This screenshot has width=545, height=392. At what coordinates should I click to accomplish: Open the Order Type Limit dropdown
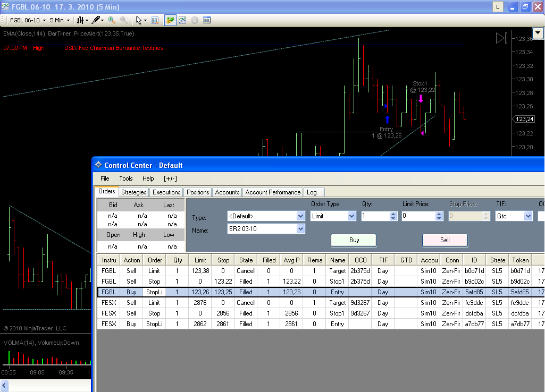[x=351, y=216]
